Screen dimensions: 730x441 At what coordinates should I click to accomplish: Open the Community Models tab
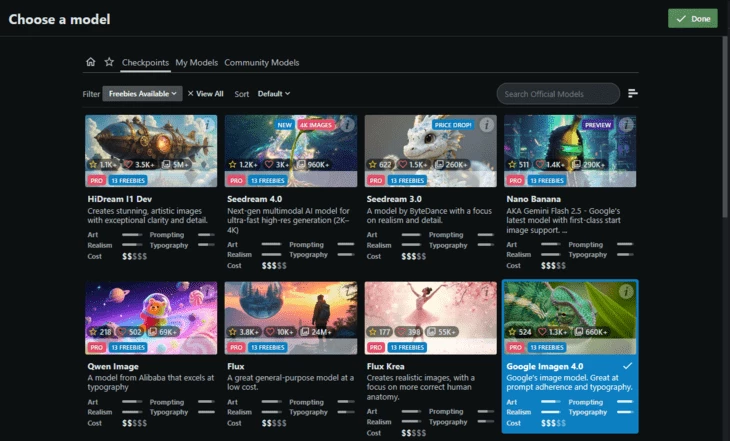pyautogui.click(x=261, y=63)
